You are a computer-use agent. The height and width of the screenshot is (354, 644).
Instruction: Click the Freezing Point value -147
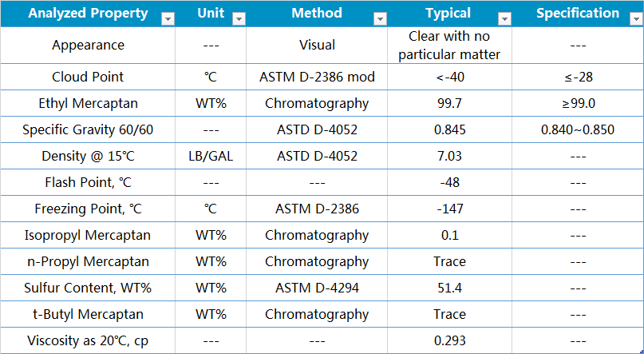[448, 209]
